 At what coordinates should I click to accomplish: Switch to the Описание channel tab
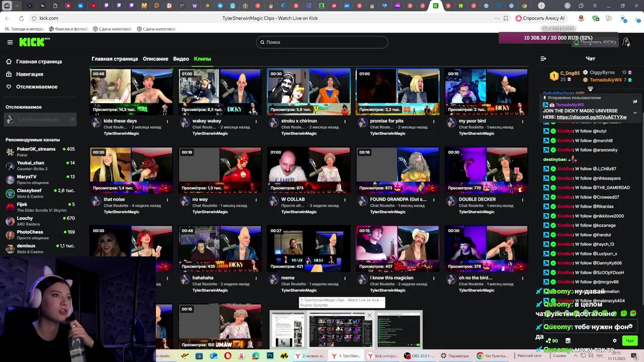pos(155,59)
